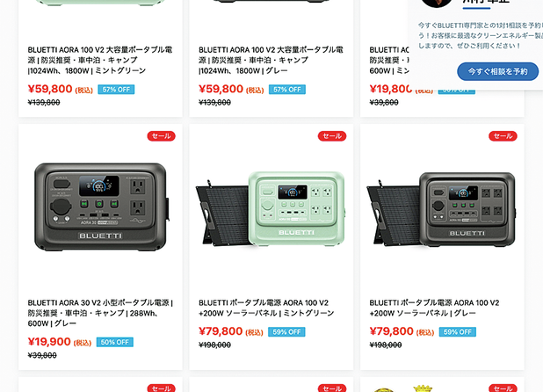Click the セール badge on the gray solar bundle

click(x=503, y=135)
